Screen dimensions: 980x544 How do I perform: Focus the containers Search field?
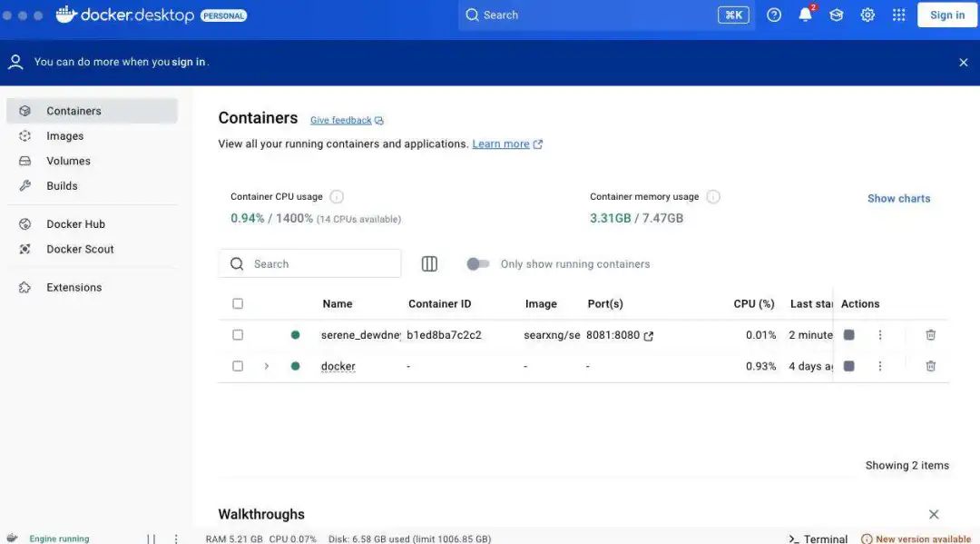click(310, 264)
